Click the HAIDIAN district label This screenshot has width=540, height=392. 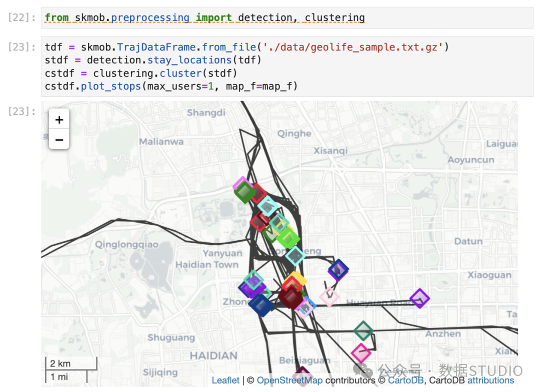(213, 356)
